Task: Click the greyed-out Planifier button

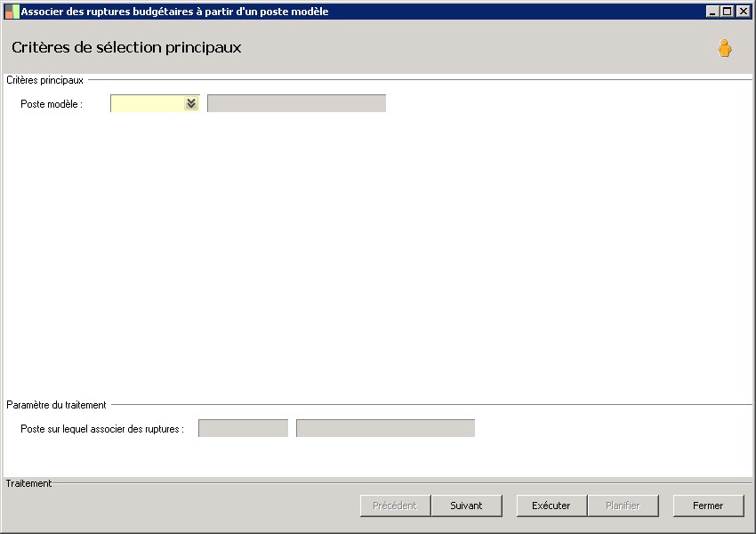Action: (623, 506)
